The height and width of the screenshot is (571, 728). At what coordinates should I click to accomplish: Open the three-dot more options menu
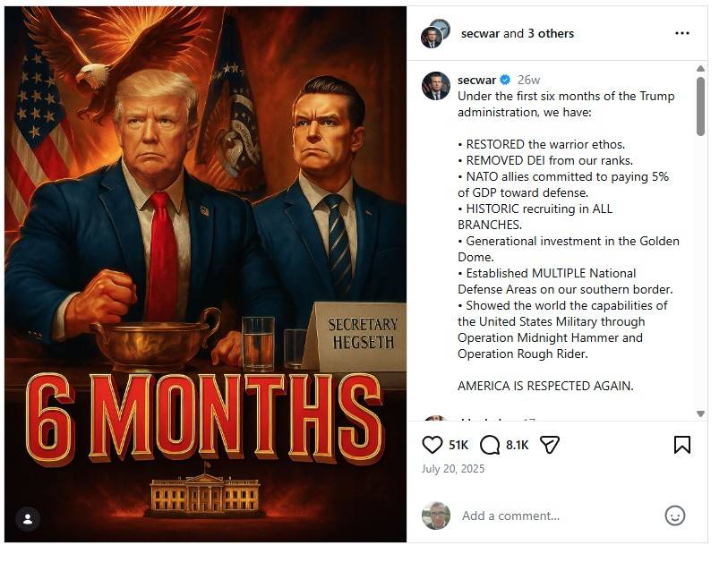click(681, 33)
